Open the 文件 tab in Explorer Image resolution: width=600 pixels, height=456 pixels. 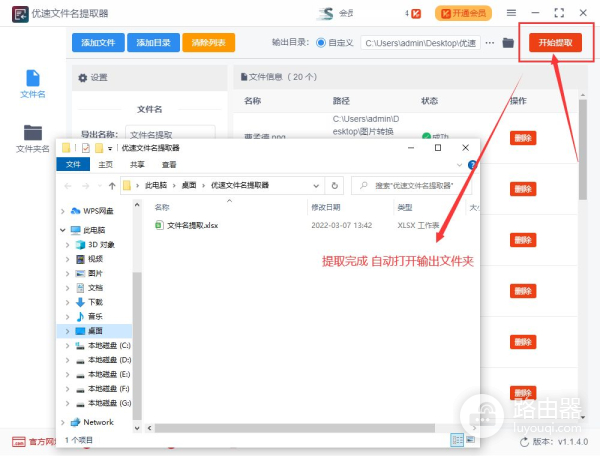[x=73, y=164]
